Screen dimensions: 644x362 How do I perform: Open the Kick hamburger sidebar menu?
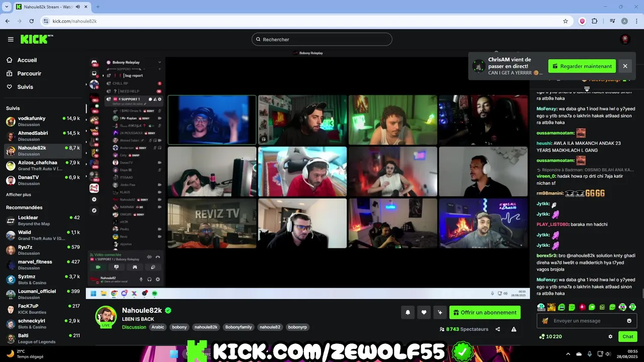pyautogui.click(x=11, y=39)
